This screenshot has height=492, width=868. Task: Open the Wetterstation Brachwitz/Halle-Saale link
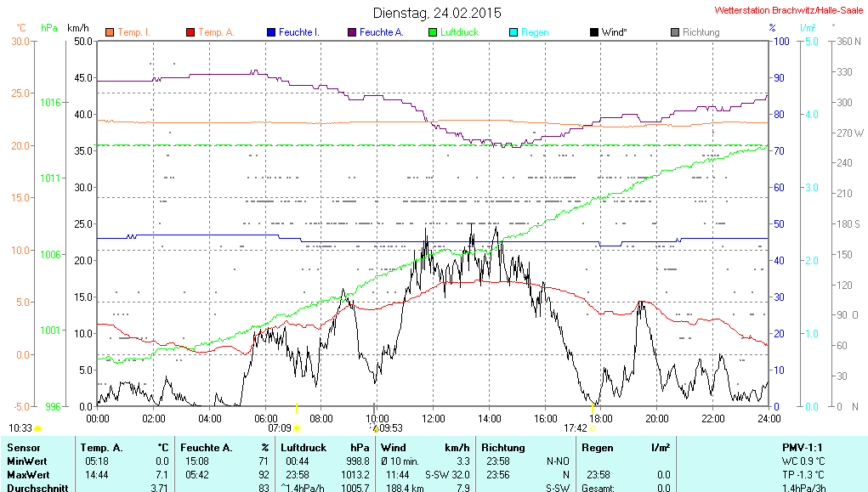pyautogui.click(x=789, y=11)
